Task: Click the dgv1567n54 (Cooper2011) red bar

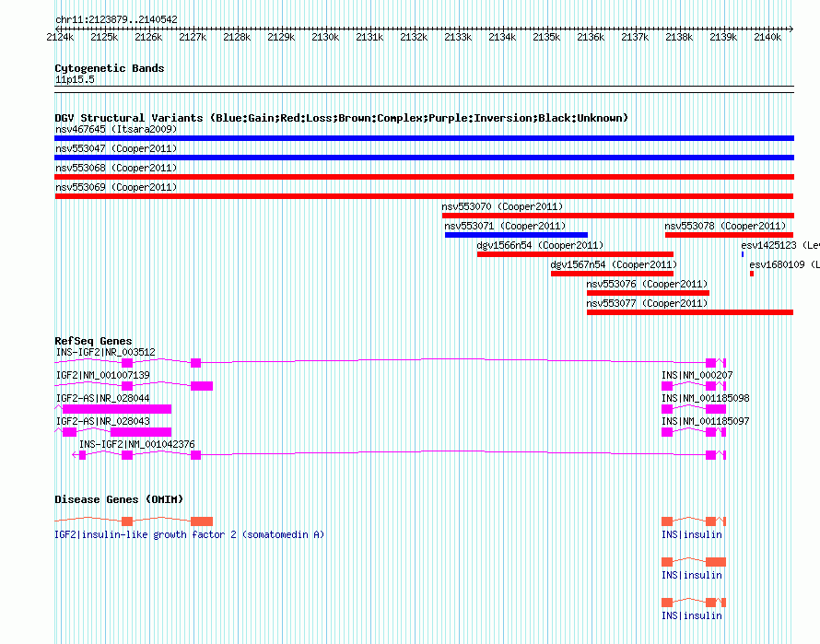Action: 612,274
